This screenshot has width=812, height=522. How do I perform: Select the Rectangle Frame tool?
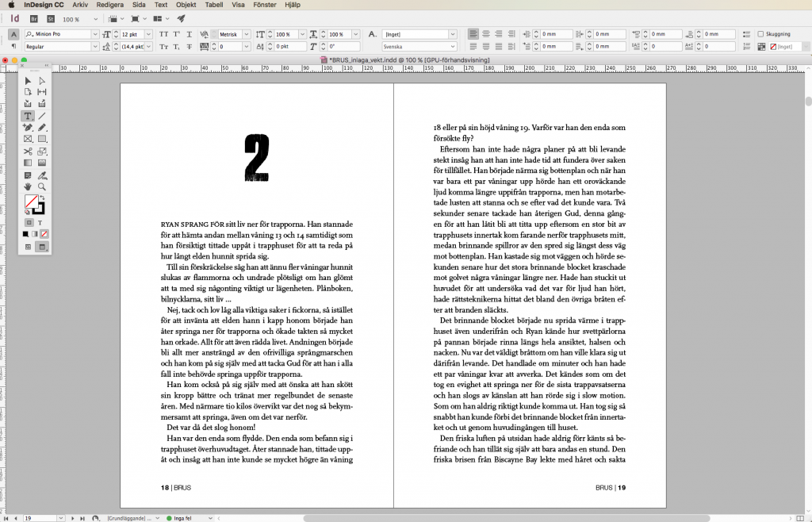(x=28, y=139)
